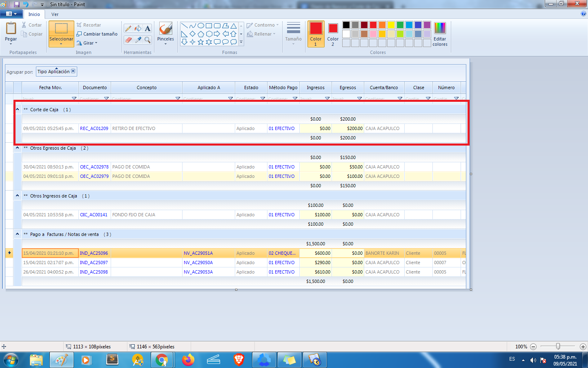
Task: Click the 'Método Pago' column header
Action: coord(283,88)
